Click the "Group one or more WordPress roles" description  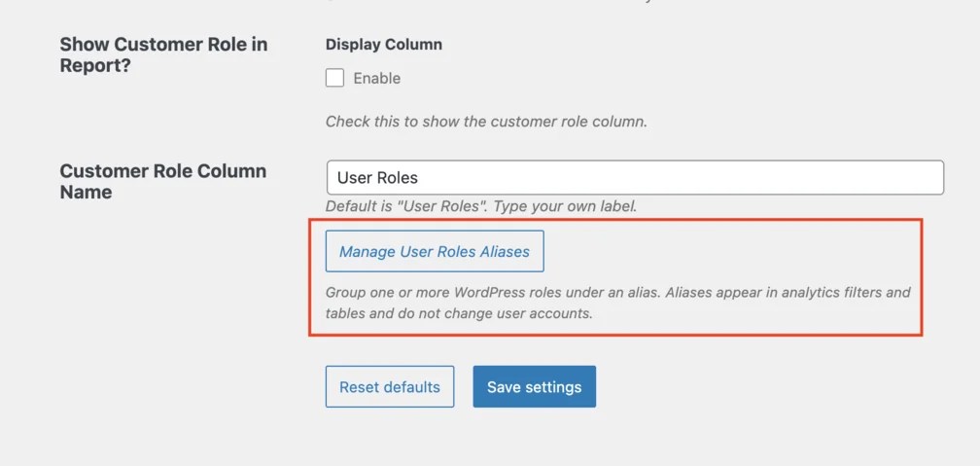click(493, 292)
